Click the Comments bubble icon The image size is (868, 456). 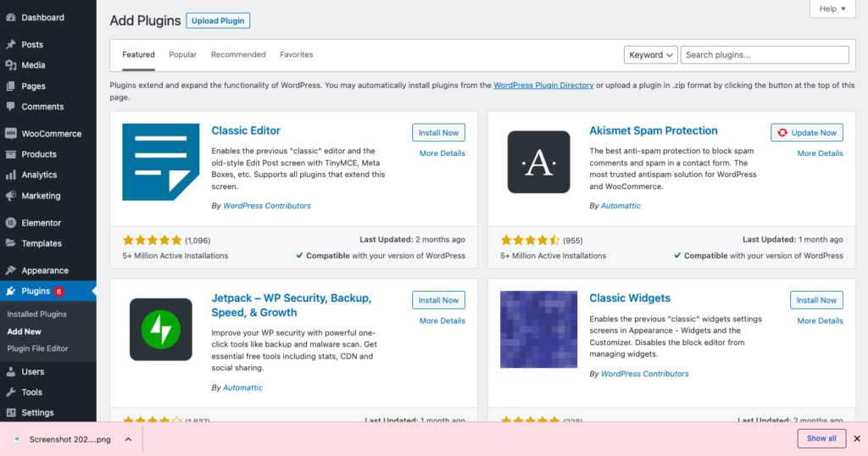pyautogui.click(x=10, y=106)
